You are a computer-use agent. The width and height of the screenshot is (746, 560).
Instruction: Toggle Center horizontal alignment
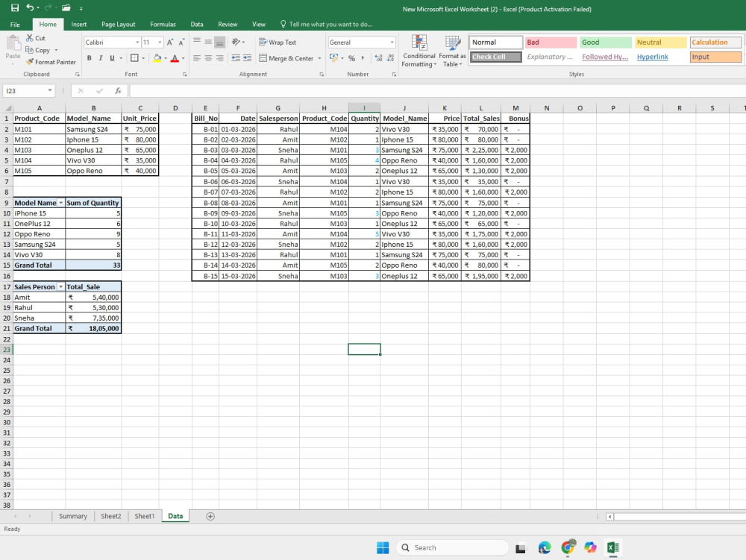pyautogui.click(x=208, y=58)
